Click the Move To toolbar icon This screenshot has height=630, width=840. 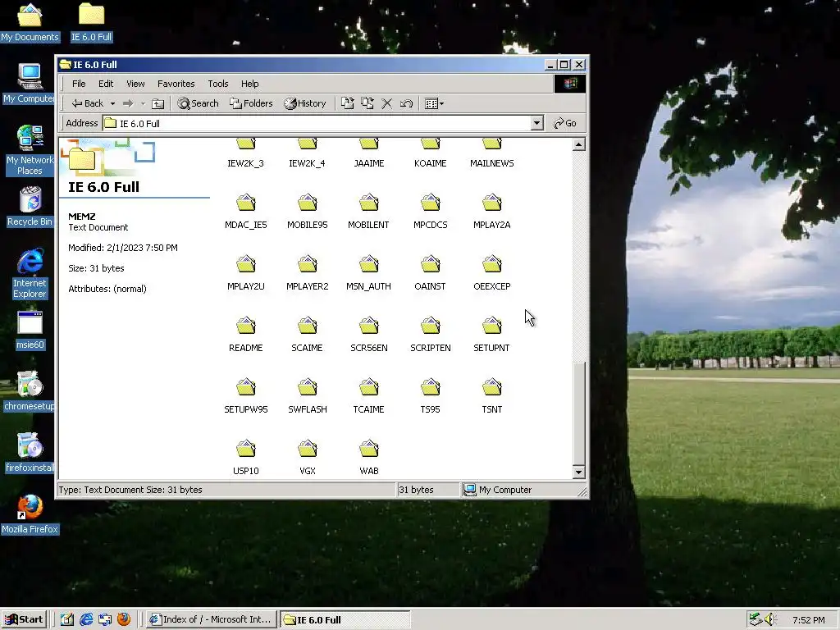(348, 103)
